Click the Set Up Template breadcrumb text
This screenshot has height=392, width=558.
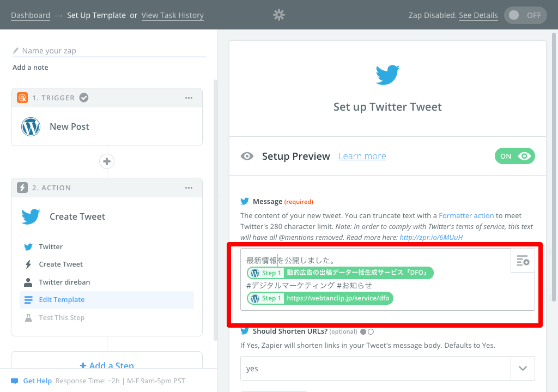[96, 15]
